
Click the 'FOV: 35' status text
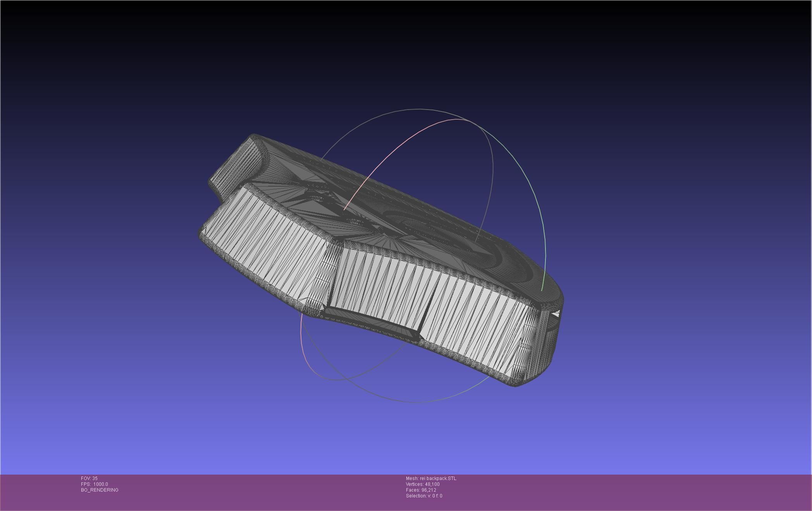89,478
